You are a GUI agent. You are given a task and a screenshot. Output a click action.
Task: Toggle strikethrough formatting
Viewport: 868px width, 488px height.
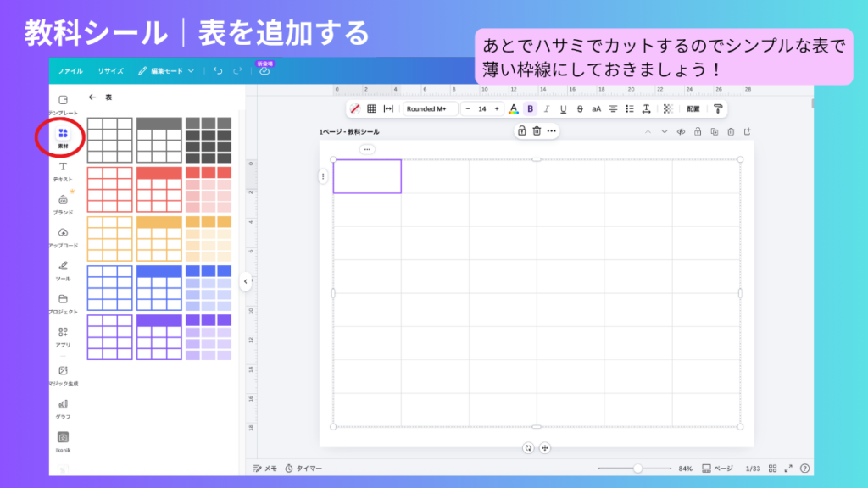(x=580, y=108)
